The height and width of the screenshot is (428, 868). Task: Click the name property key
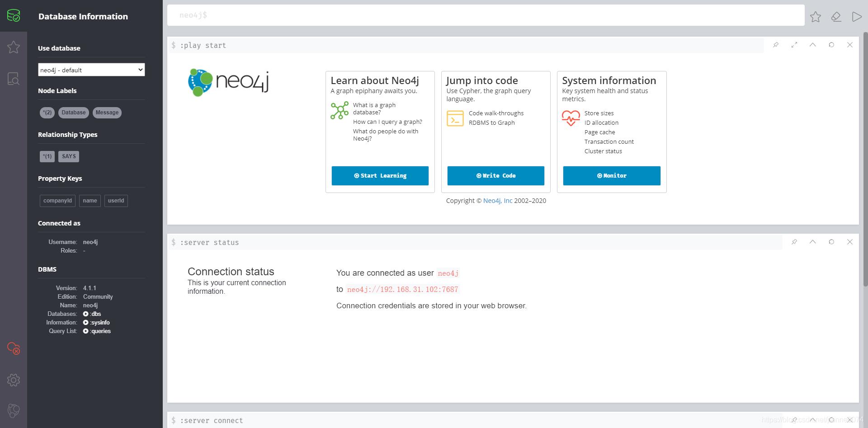pos(90,201)
